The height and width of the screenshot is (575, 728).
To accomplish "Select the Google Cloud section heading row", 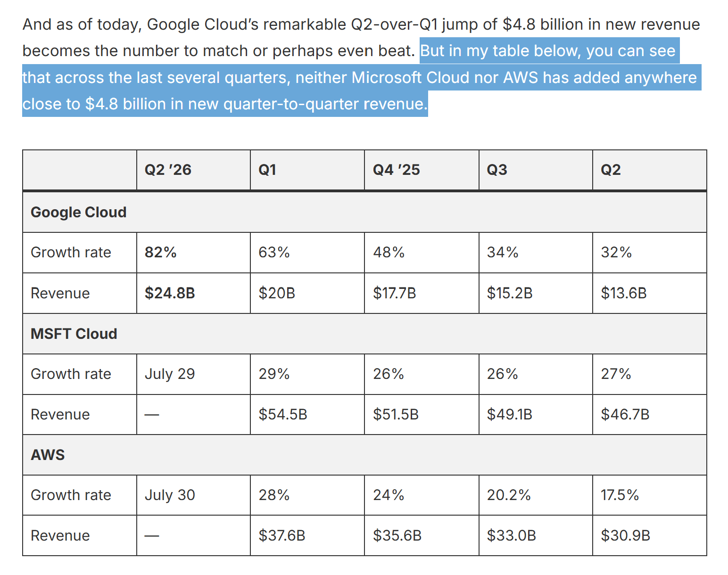I will [x=364, y=212].
